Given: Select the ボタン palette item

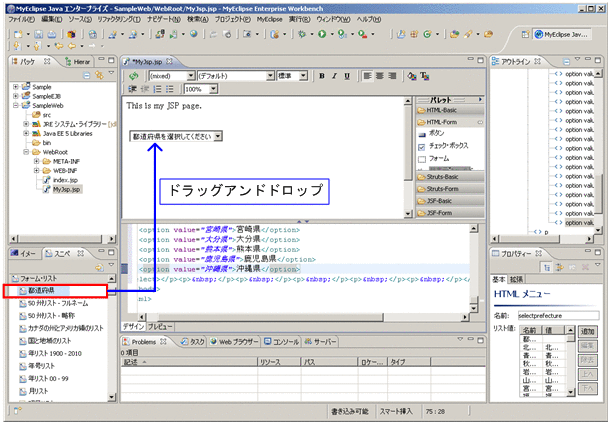Looking at the screenshot, I should click(x=438, y=132).
